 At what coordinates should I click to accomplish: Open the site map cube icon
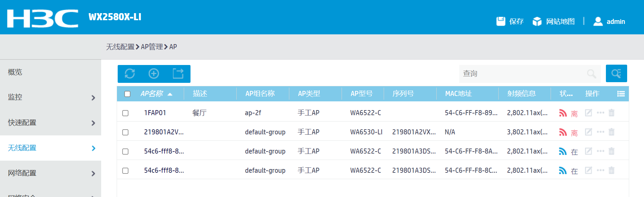click(537, 21)
